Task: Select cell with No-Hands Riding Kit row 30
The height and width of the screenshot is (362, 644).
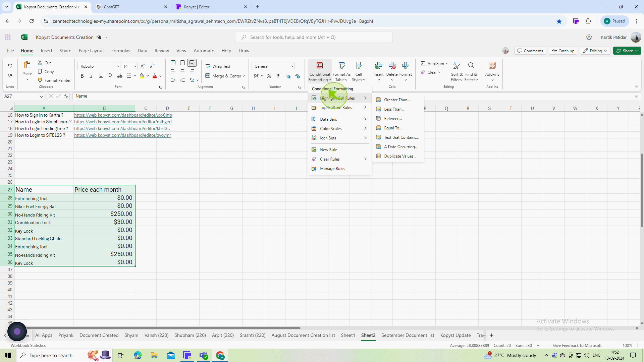Action: (x=44, y=215)
